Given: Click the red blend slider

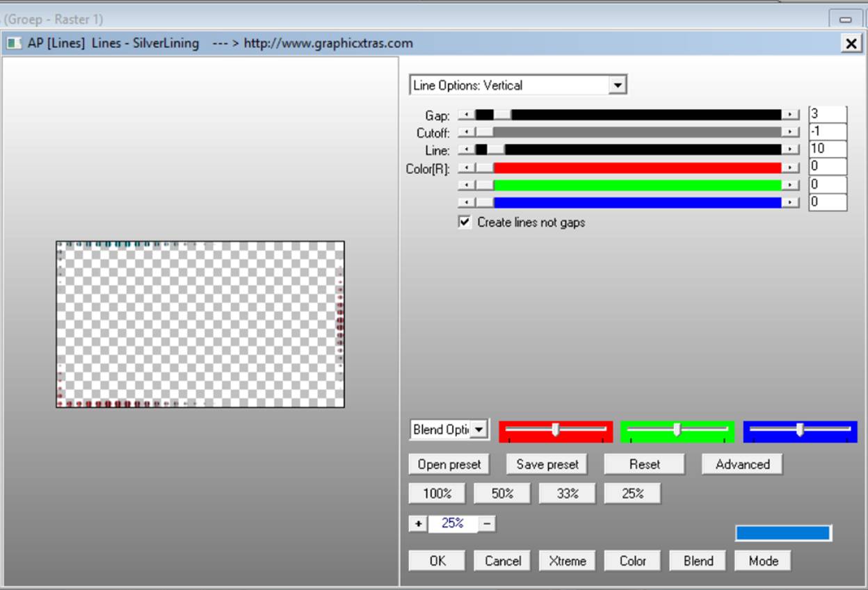Looking at the screenshot, I should tap(555, 430).
